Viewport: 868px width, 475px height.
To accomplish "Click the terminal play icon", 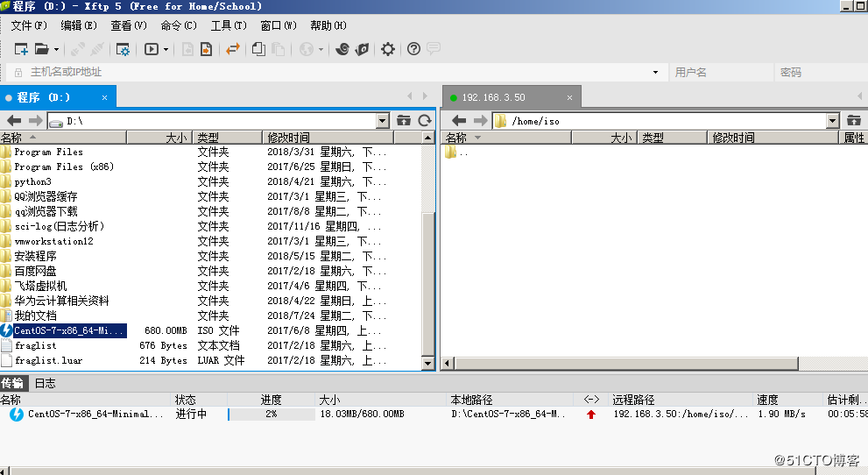I will click(152, 49).
